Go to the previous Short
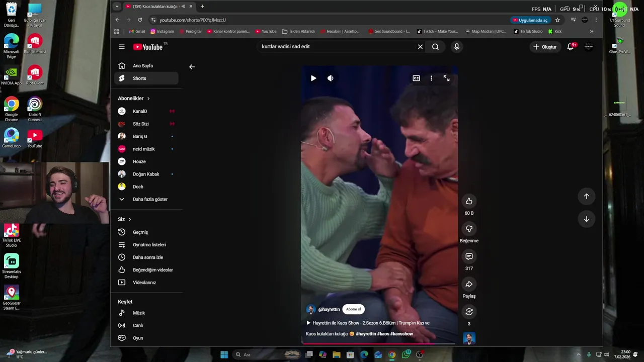This screenshot has height=362, width=644. coord(586,197)
